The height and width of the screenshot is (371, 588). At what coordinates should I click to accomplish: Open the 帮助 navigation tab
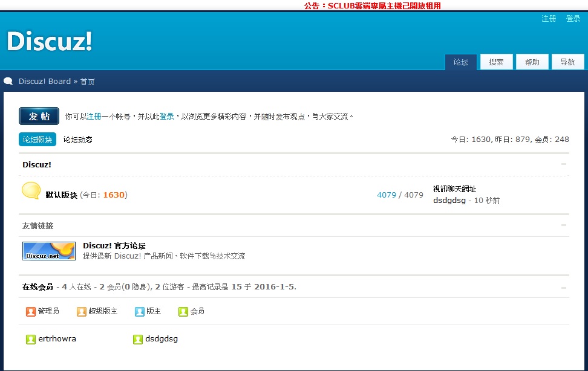click(532, 62)
